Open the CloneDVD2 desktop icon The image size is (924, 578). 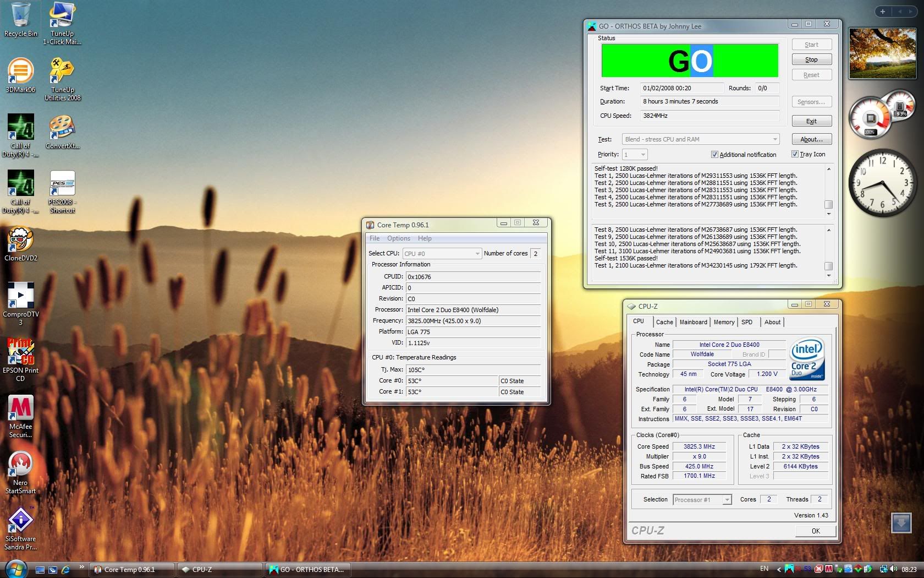click(20, 244)
